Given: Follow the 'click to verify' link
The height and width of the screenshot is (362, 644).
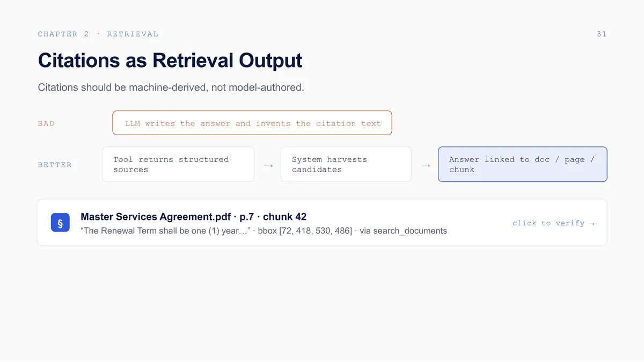Looking at the screenshot, I should coord(553,223).
